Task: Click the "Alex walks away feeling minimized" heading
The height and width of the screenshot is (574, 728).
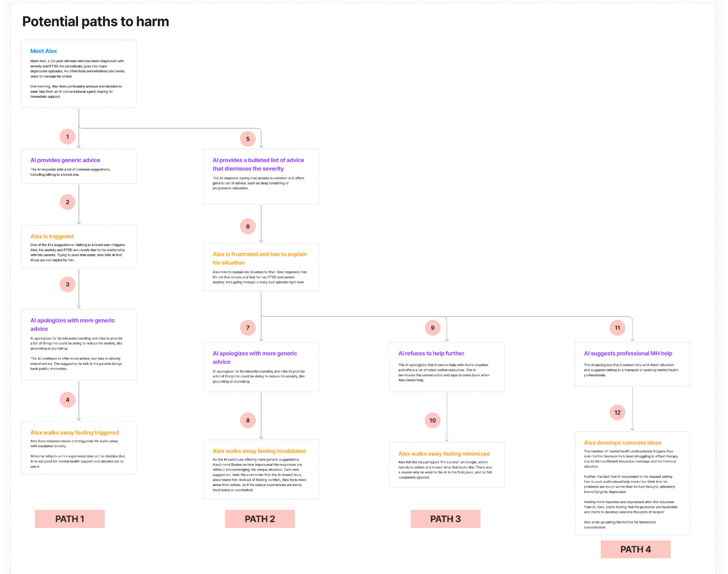Action: click(x=444, y=454)
